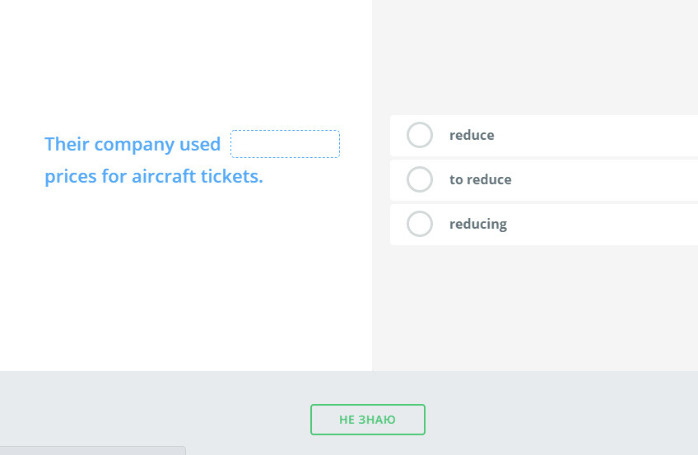The width and height of the screenshot is (698, 455).
Task: Click the "НЕ ЗНАЮ" button
Action: point(367,420)
